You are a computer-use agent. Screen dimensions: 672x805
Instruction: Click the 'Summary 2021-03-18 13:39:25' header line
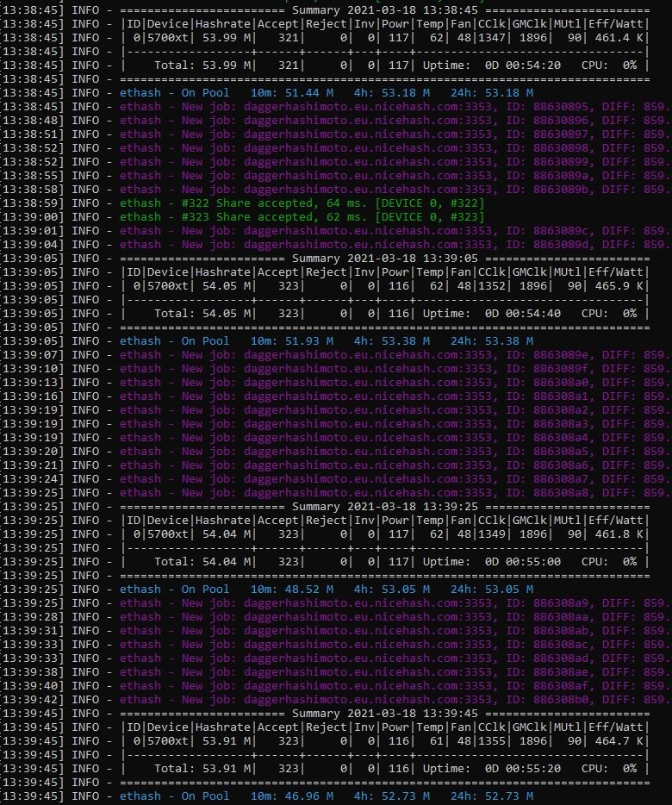385,507
